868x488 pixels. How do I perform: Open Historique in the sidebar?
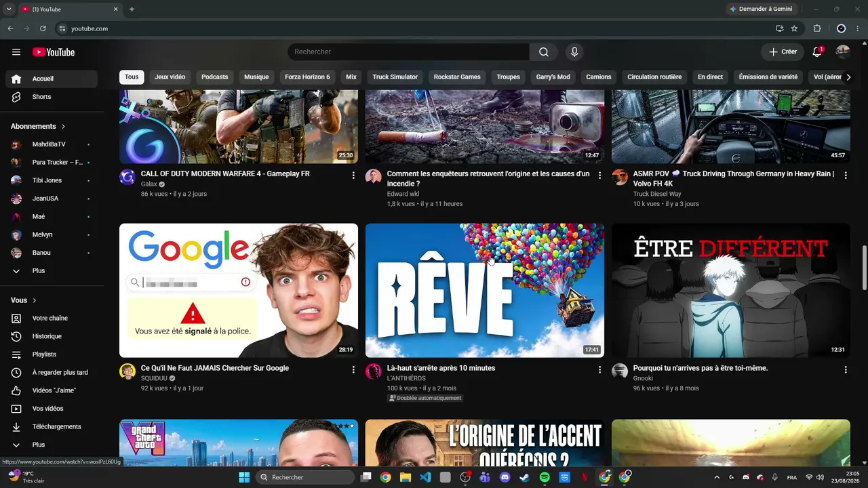[52, 336]
